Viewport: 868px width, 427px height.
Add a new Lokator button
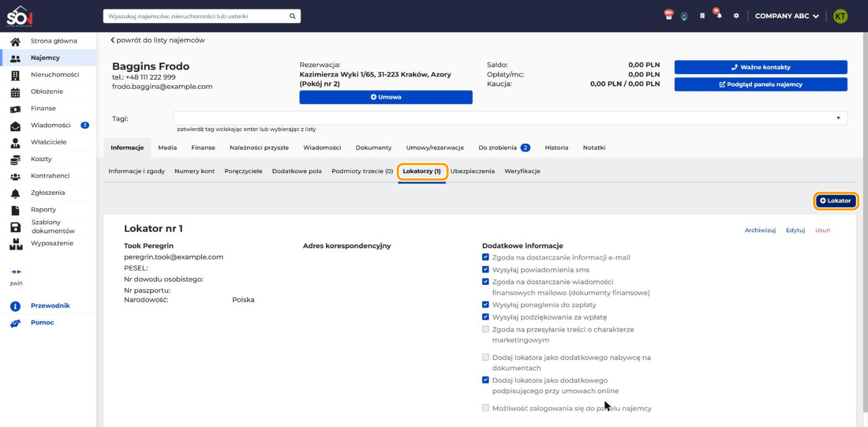(x=836, y=201)
